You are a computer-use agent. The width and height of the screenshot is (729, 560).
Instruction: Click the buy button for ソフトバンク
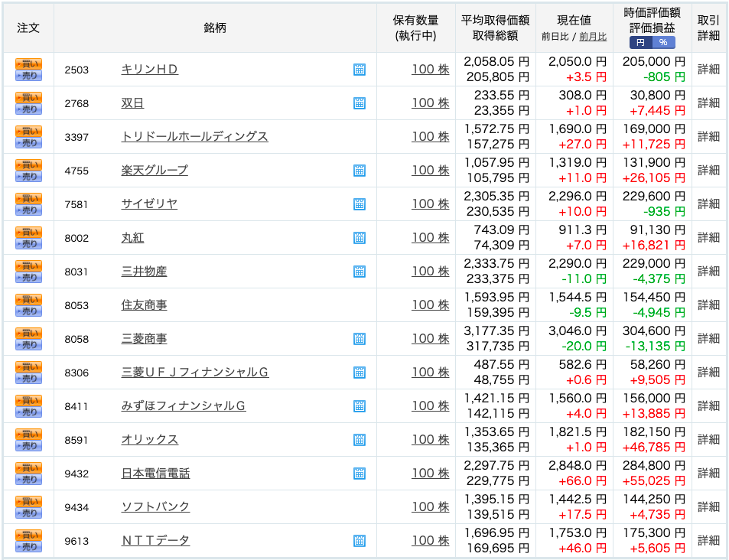pyautogui.click(x=28, y=501)
